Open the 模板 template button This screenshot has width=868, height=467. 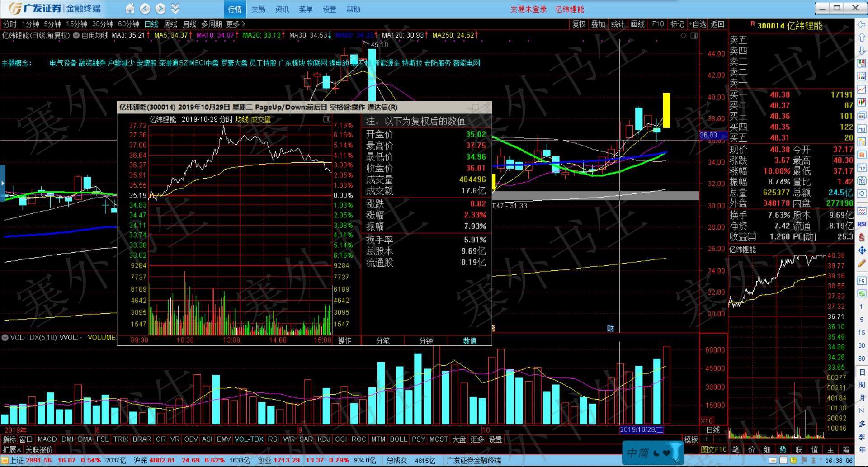pos(691,439)
